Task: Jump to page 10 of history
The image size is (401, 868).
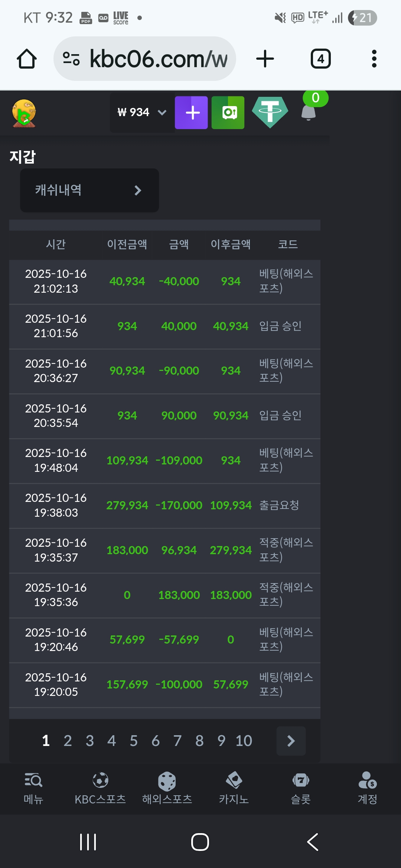Action: [x=244, y=741]
